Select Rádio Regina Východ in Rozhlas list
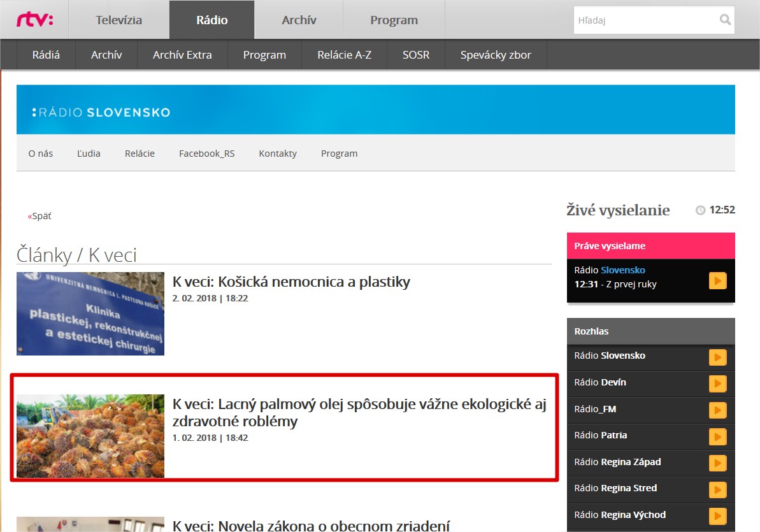Screen dimensions: 760x532 (x=620, y=515)
